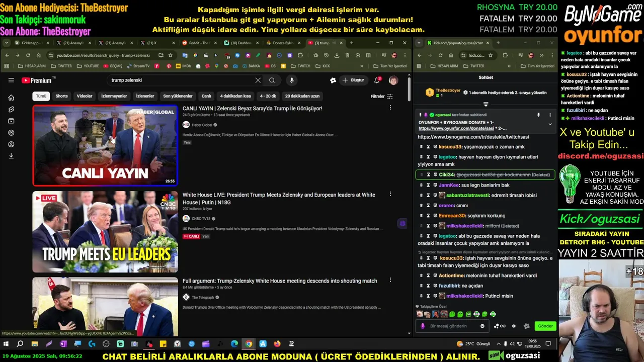The width and height of the screenshot is (644, 362).
Task: Open CANLI YAYIN Zelenski Beyaz Saray video title
Action: click(252, 108)
